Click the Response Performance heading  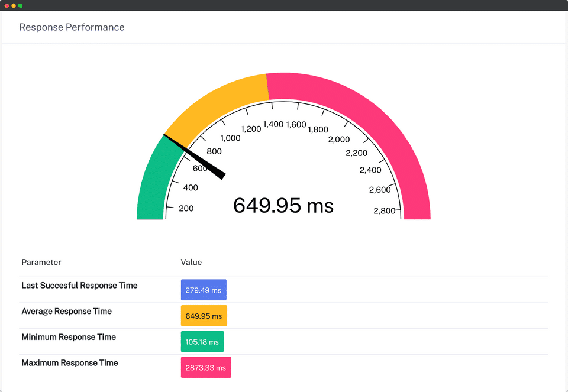click(x=72, y=27)
